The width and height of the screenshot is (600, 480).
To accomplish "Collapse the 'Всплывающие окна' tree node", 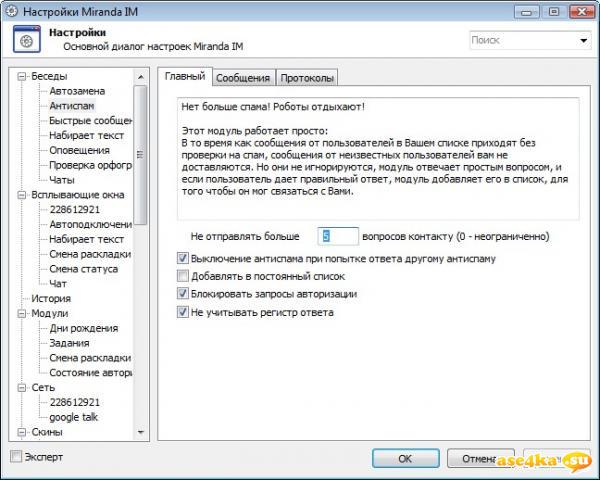I will [22, 195].
